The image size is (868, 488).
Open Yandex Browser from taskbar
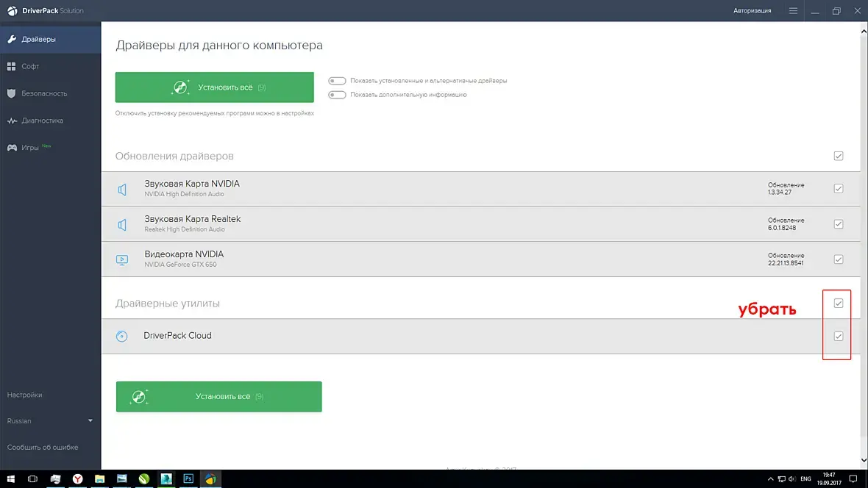pyautogui.click(x=77, y=479)
